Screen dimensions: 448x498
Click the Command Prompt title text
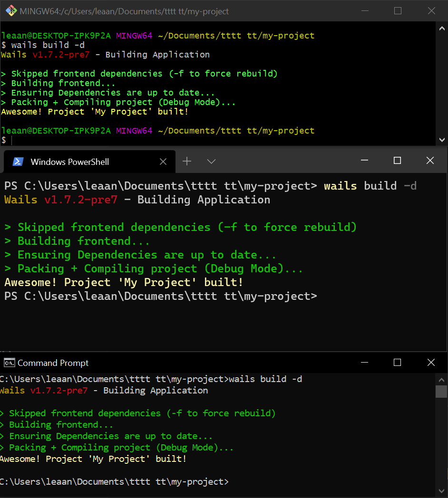click(53, 363)
